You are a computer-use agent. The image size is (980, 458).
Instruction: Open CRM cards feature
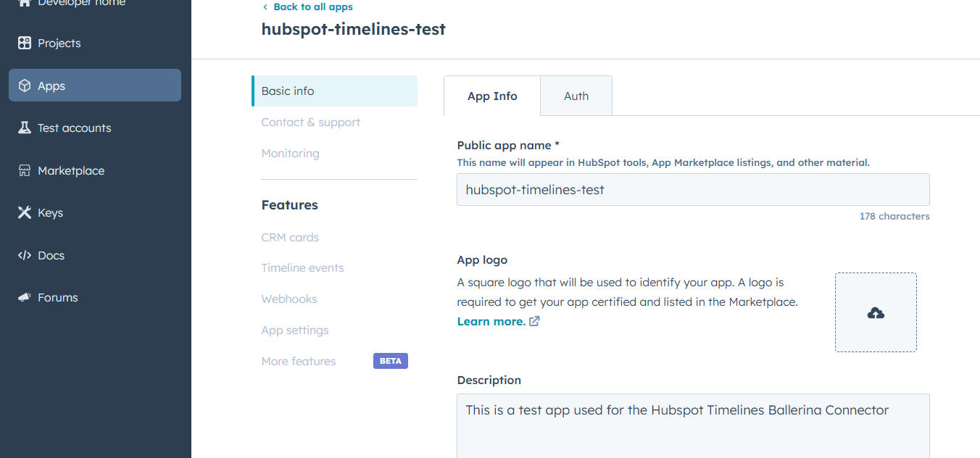coord(290,237)
